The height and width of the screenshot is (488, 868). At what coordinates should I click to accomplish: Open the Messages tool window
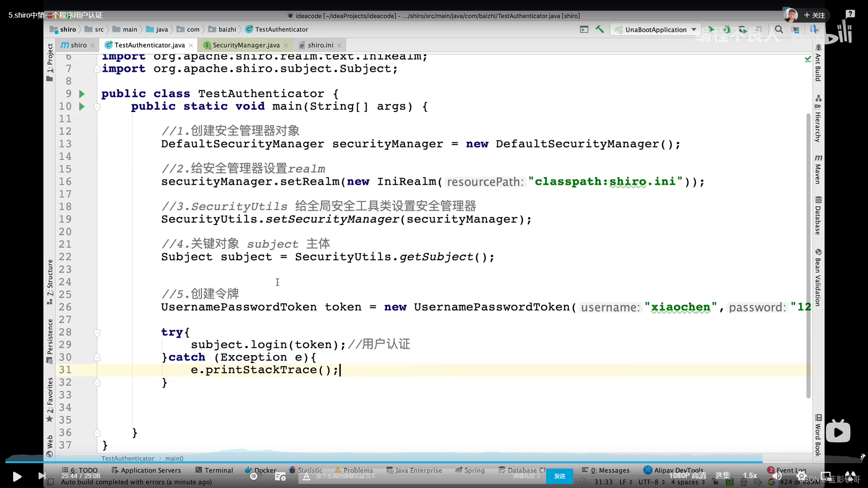point(606,470)
